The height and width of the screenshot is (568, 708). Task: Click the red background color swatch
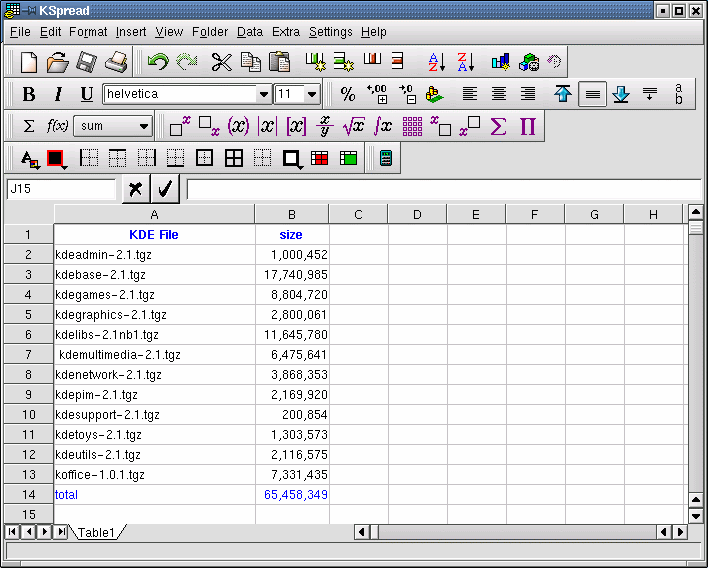coord(55,158)
